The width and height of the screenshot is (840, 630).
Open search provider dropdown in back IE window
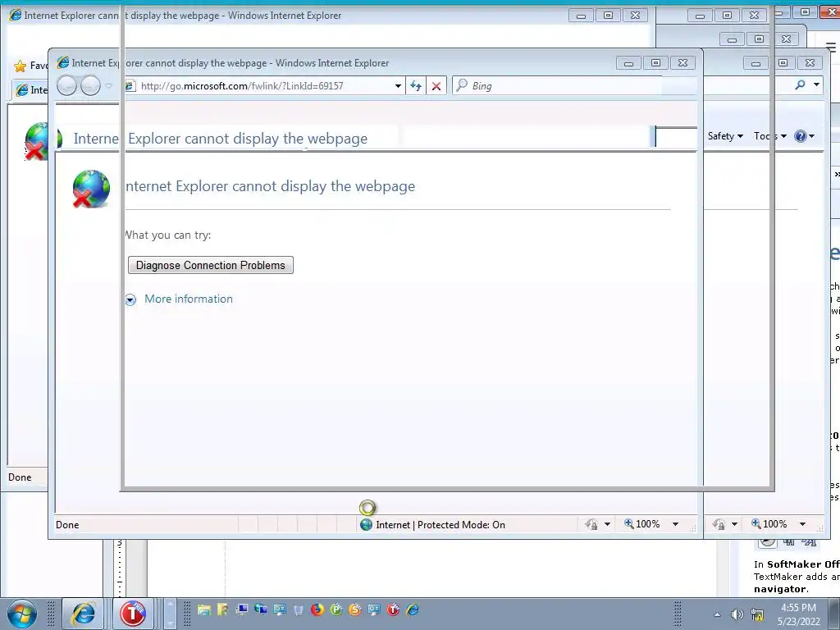coord(816,84)
